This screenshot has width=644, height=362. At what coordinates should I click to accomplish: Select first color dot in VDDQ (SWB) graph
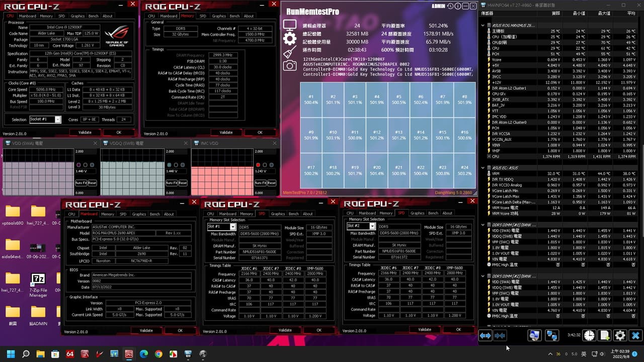pos(169,165)
